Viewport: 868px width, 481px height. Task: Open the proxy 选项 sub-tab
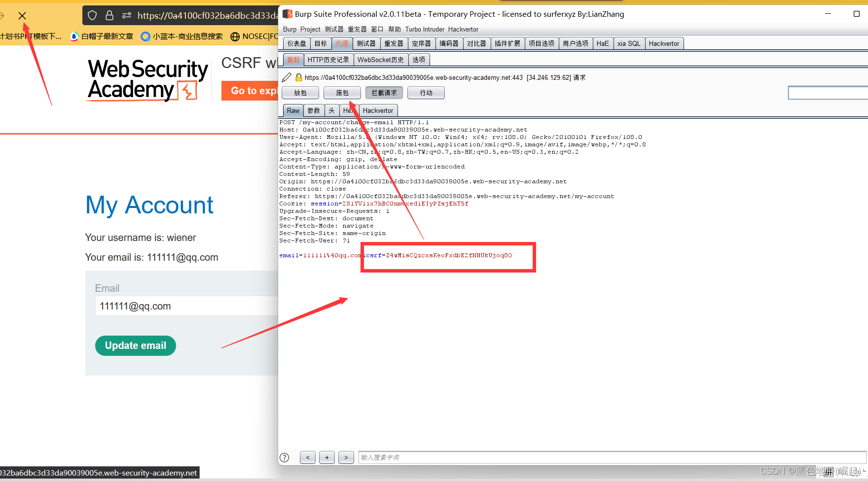point(419,60)
